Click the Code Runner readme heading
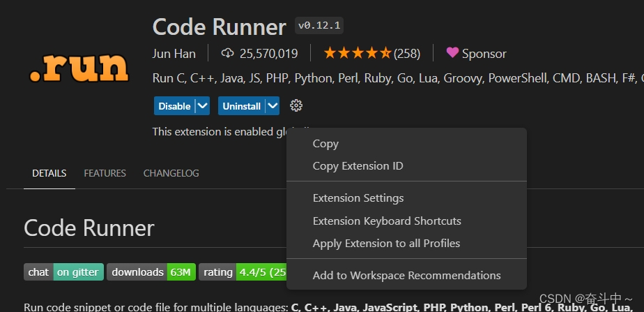 pos(89,228)
